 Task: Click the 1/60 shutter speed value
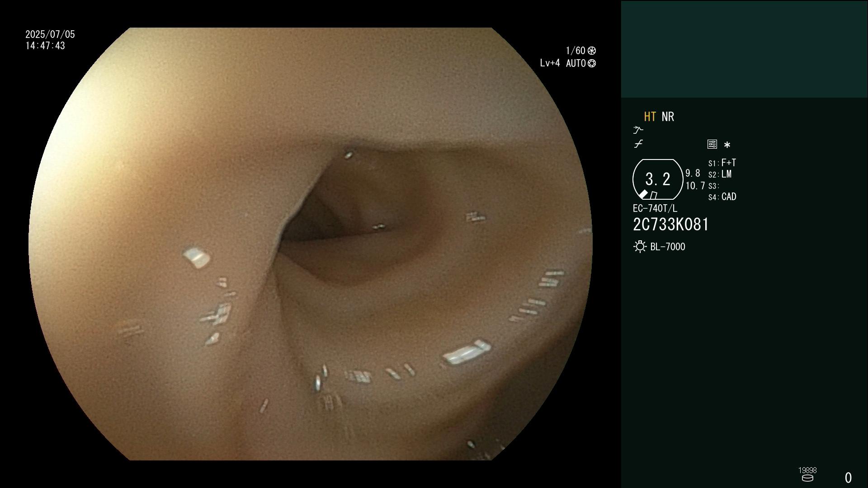(x=576, y=51)
